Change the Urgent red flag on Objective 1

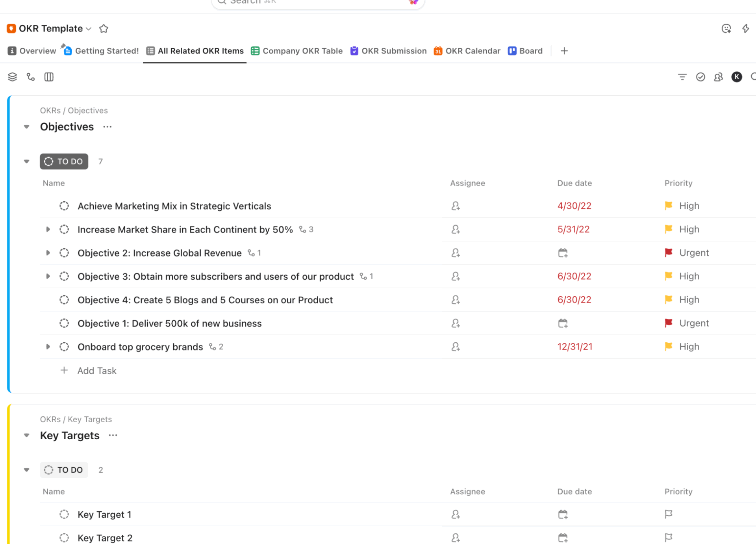coord(668,323)
